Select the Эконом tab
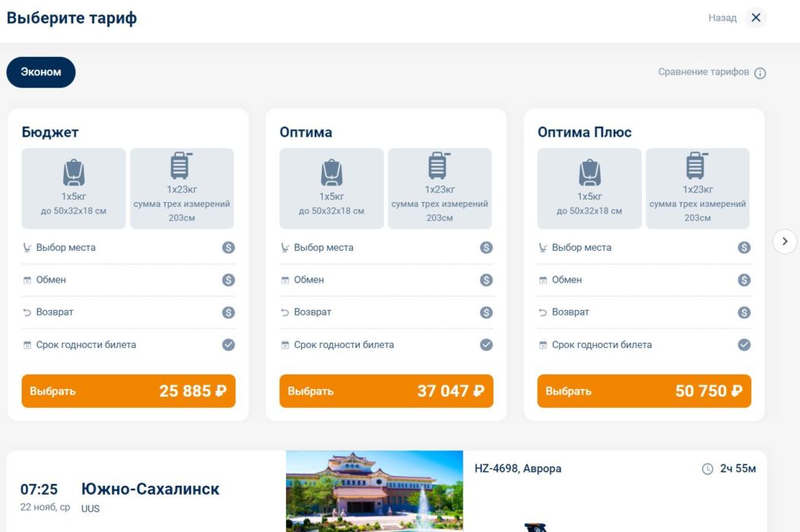 point(41,72)
